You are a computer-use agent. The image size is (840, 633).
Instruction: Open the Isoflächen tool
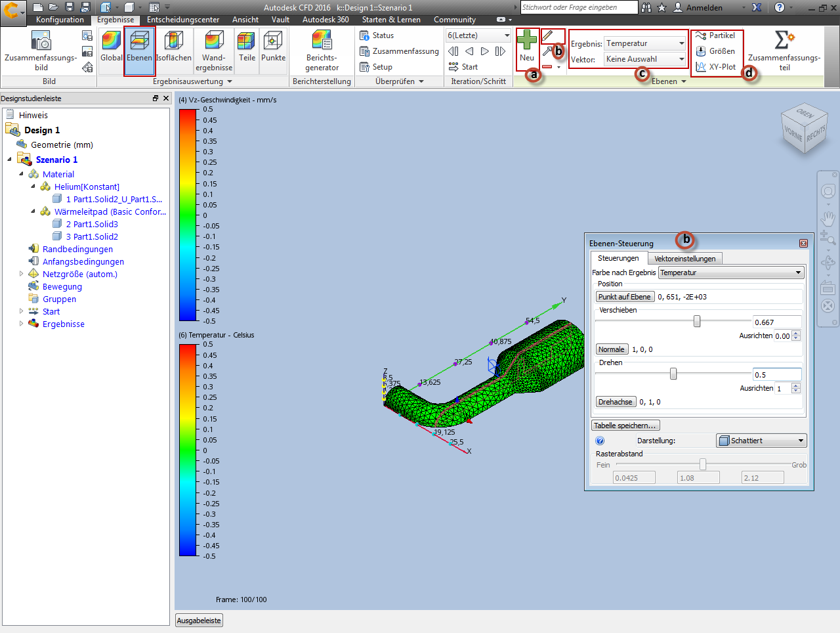[174, 46]
